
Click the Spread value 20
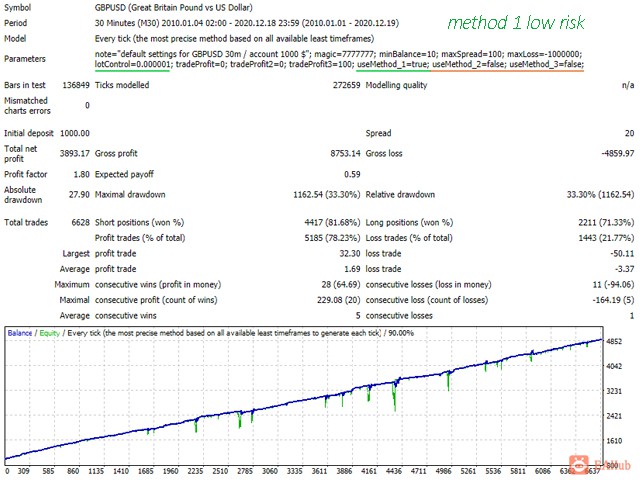pos(629,133)
